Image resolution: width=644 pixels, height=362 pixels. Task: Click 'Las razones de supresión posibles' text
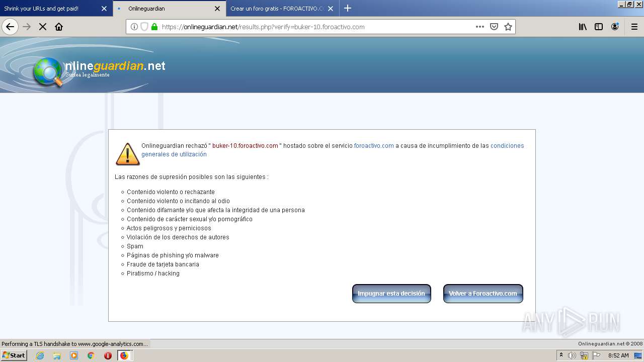192,177
